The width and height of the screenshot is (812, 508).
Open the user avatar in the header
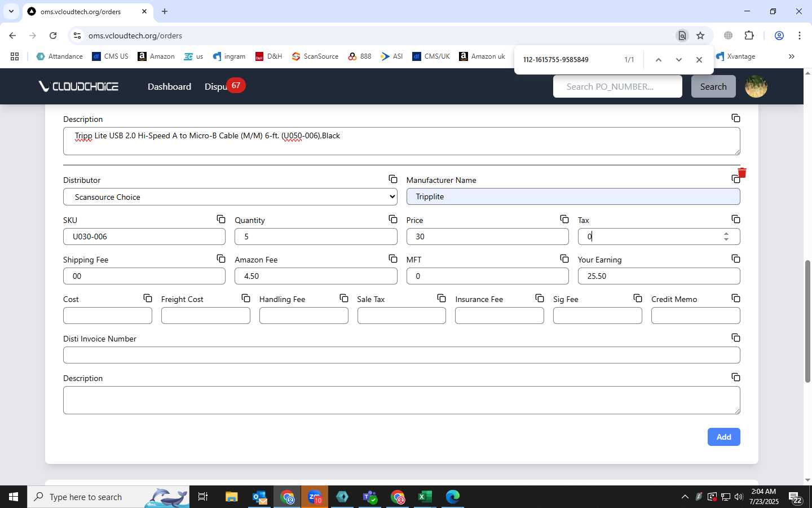(756, 86)
